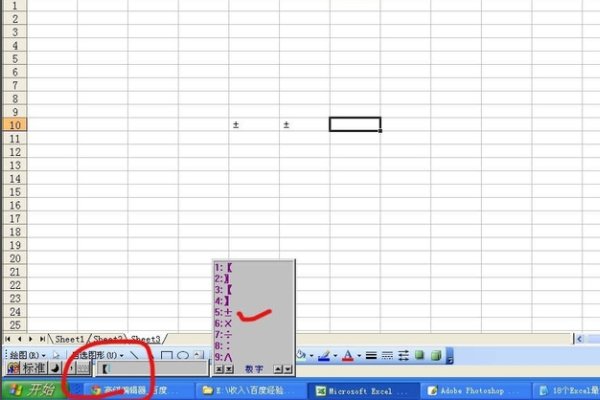Viewport: 600px width, 400px height.
Task: Select the Line drawing tool
Action: (x=135, y=355)
